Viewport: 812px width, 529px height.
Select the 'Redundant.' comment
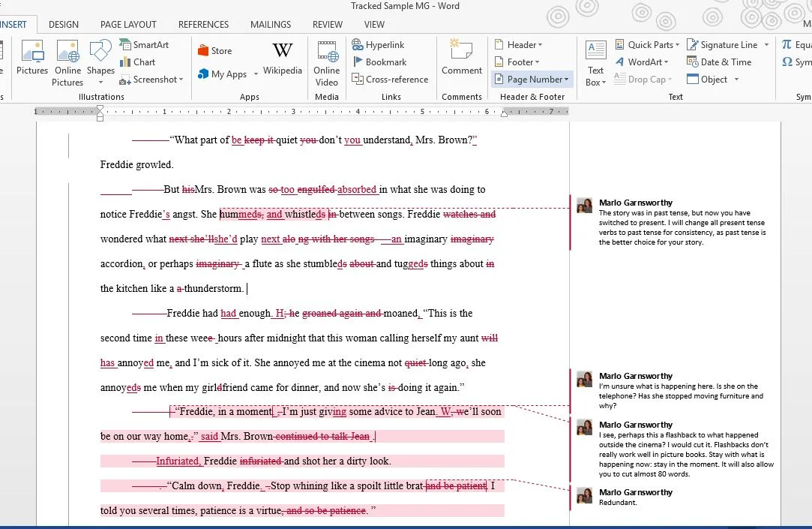pos(676,497)
